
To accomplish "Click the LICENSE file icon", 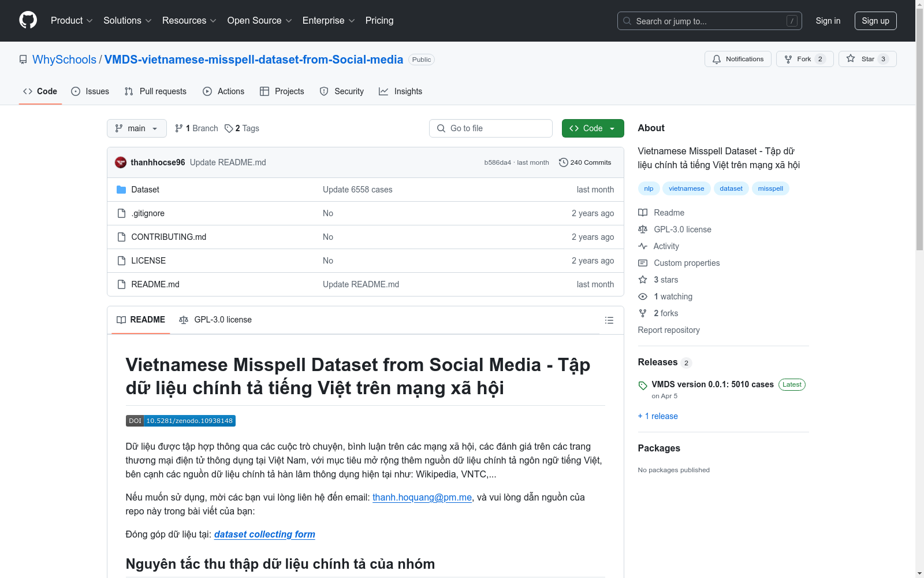I will pyautogui.click(x=121, y=261).
